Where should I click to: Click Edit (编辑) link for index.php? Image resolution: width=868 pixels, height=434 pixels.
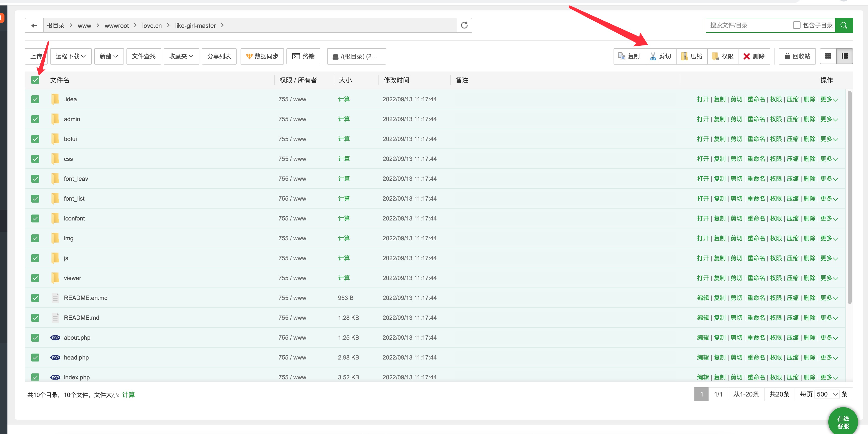coord(703,377)
